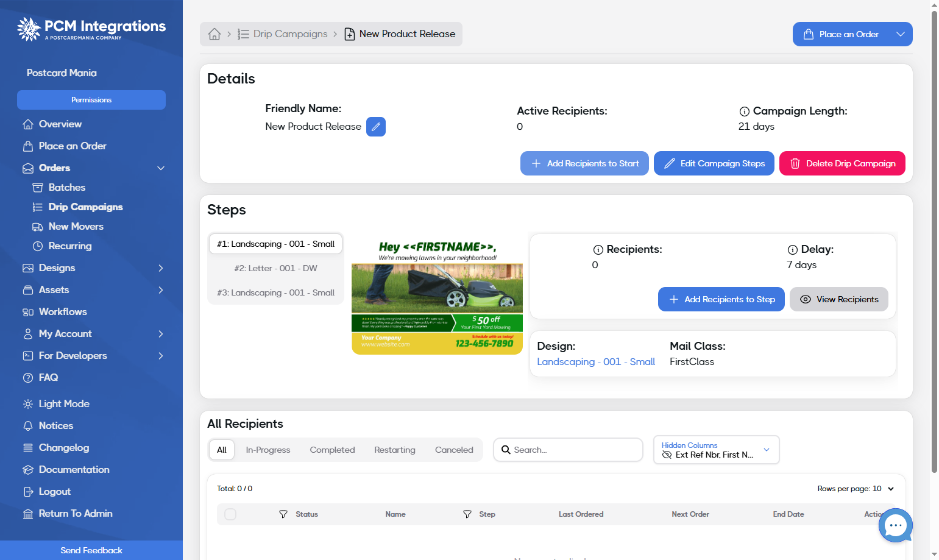The image size is (939, 560).
Task: Click Add Recipients to Step
Action: (x=721, y=299)
